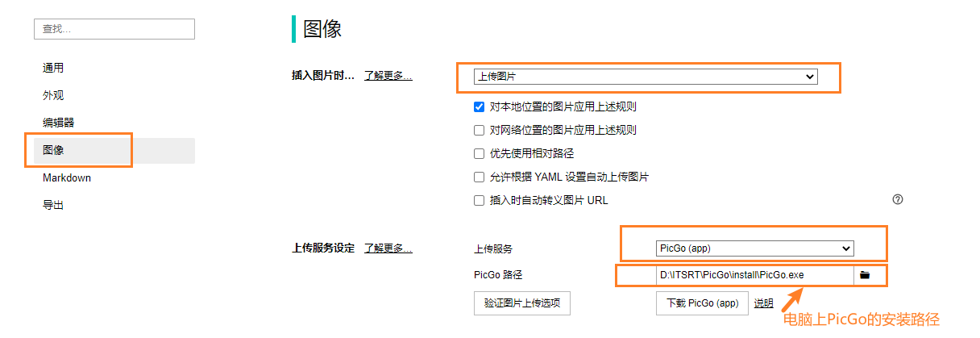This screenshot has width=980, height=338.
Task: Check 优先使用相对路径 option
Action: coord(480,153)
